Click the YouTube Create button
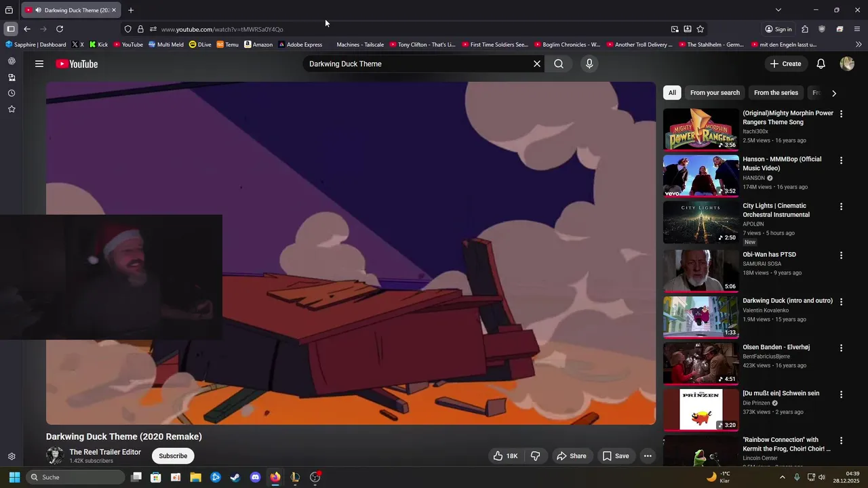The height and width of the screenshot is (488, 868). [786, 64]
